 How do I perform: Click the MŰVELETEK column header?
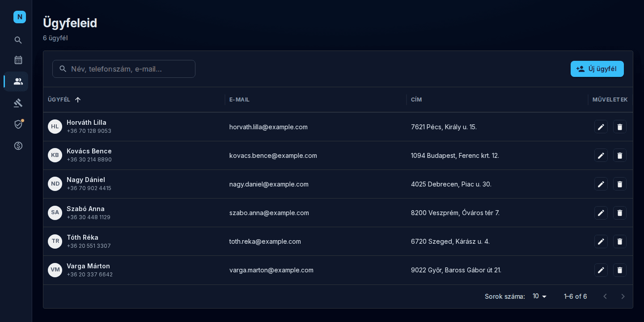click(x=610, y=100)
